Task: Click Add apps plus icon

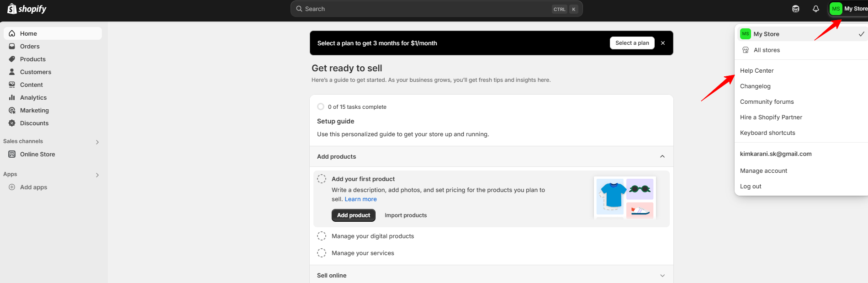Action: [x=12, y=187]
